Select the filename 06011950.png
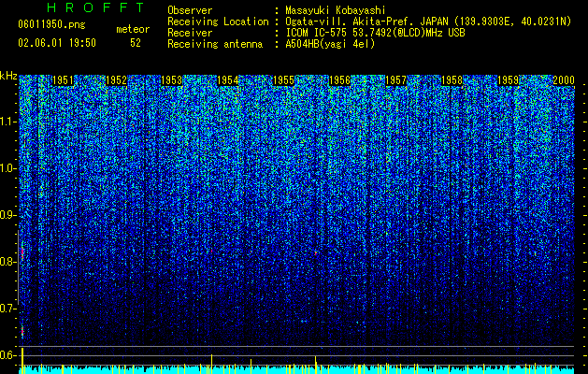The width and height of the screenshot is (588, 374). tap(51, 24)
